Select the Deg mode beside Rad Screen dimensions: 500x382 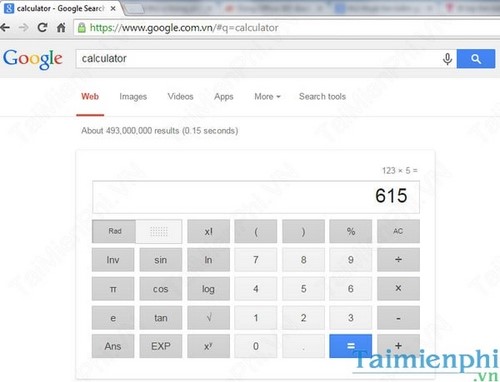coord(159,231)
